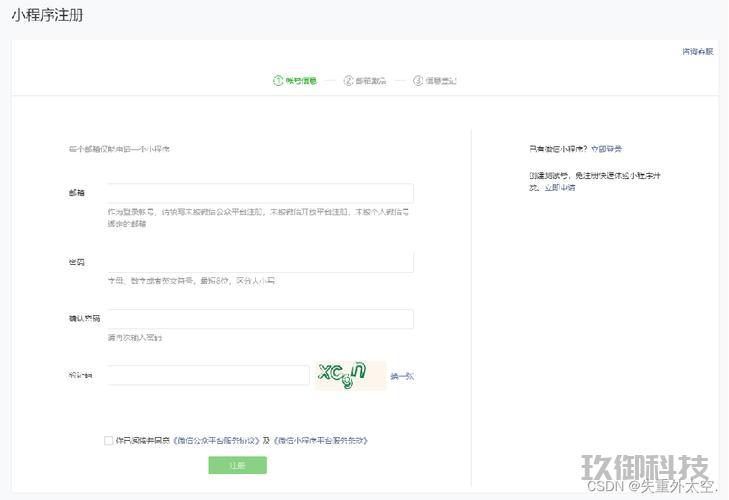Image resolution: width=729 pixels, height=500 pixels.
Task: Click the 密码 password input field
Action: click(x=260, y=262)
